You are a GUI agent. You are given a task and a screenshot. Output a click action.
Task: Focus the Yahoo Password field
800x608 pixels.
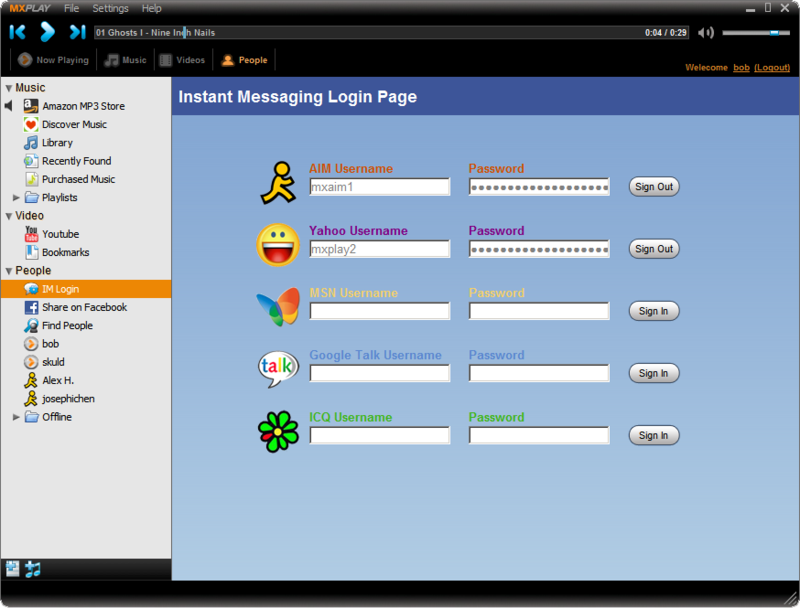tap(539, 249)
